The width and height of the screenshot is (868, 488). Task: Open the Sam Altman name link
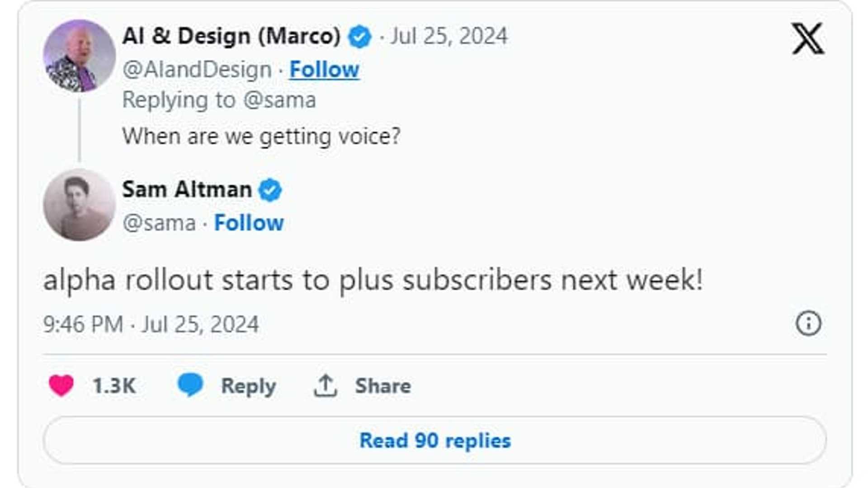click(187, 189)
